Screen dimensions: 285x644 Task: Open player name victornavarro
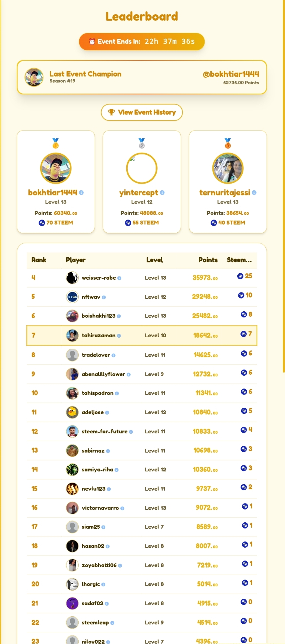tap(100, 508)
